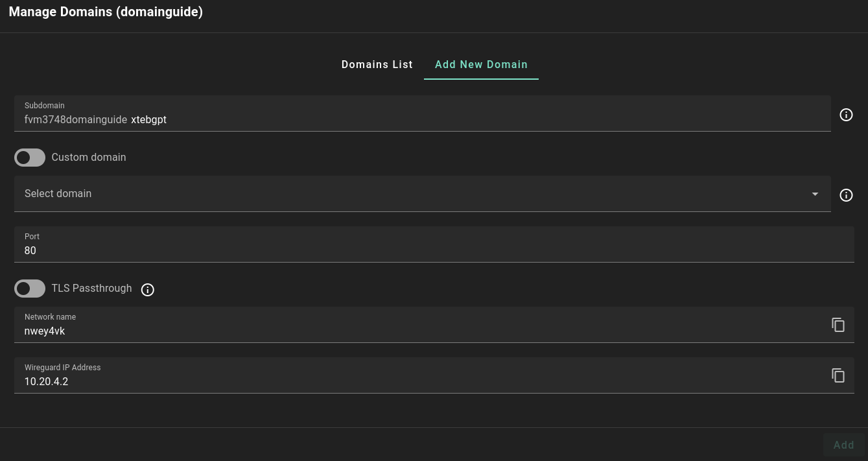Click the Network name field nwey4vk
This screenshot has height=461, width=868.
415,331
